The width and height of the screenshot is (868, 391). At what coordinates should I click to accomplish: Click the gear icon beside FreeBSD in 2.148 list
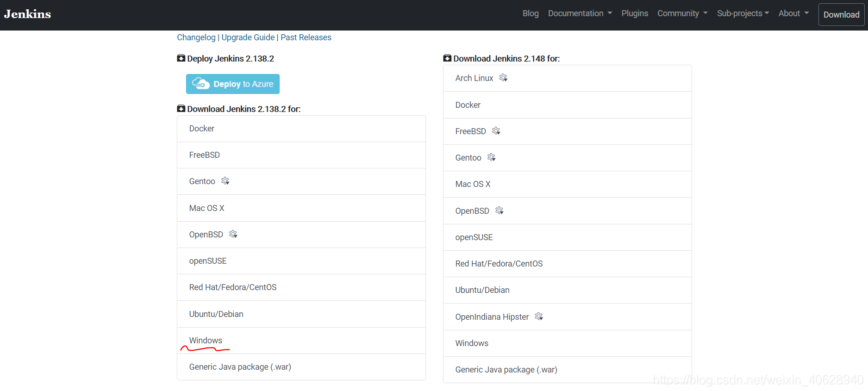[x=496, y=131]
